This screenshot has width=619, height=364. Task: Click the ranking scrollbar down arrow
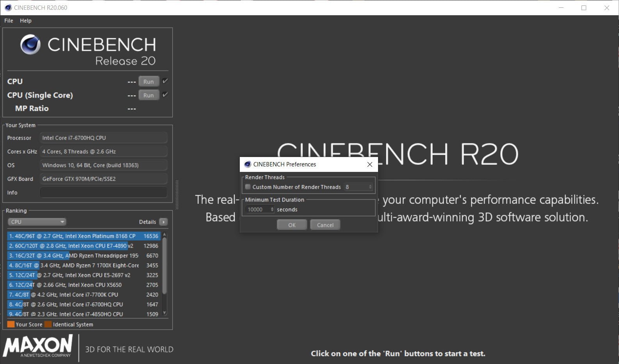click(x=164, y=313)
